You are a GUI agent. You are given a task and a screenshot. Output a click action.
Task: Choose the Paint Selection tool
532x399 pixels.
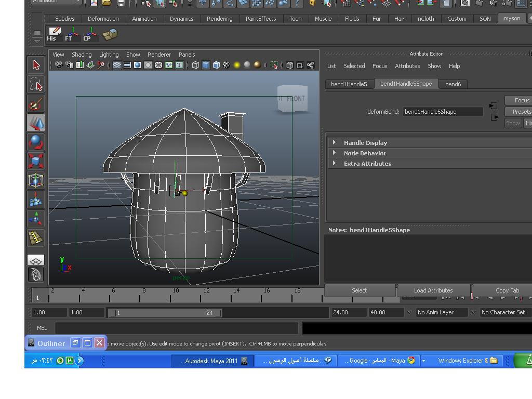[36, 103]
